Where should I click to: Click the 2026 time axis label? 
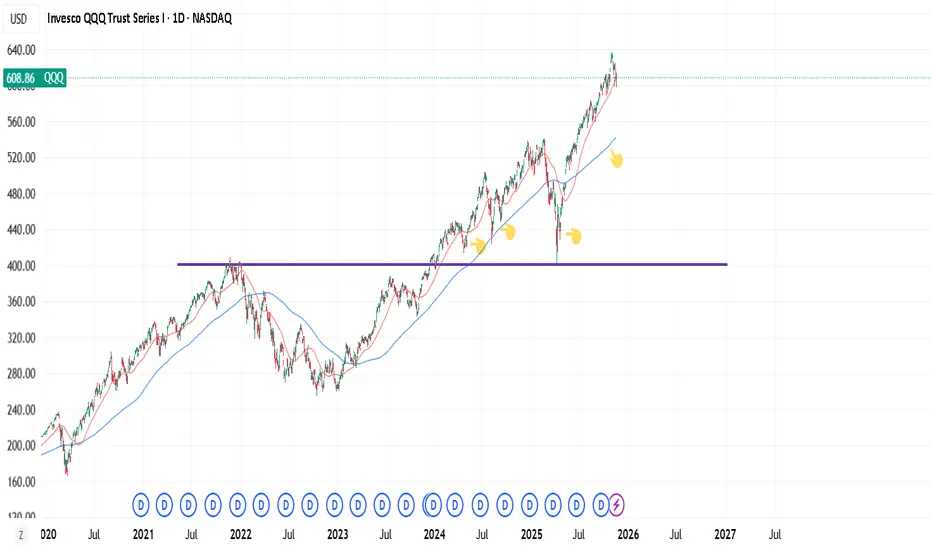coord(628,535)
